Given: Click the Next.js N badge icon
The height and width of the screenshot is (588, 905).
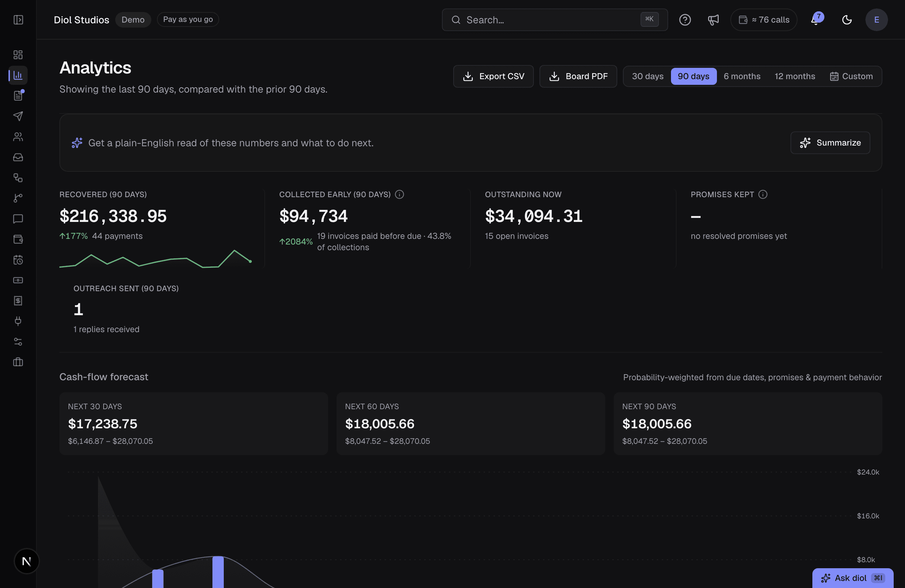Looking at the screenshot, I should pos(27,561).
